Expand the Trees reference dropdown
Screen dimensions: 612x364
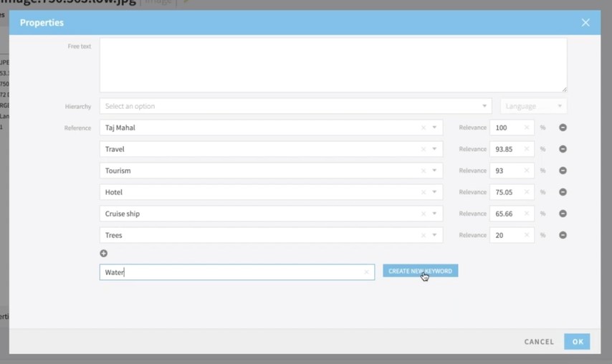coord(434,235)
